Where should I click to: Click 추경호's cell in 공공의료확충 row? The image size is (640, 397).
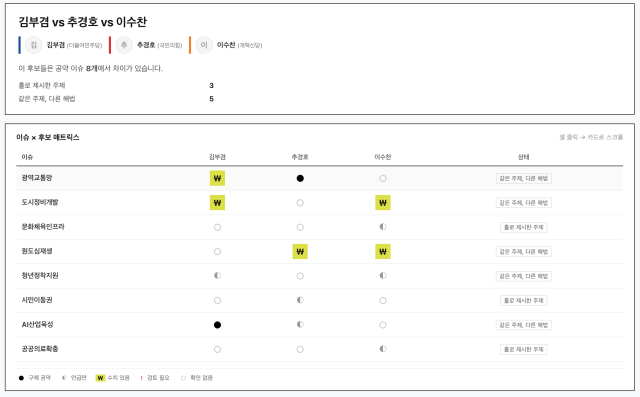[300, 350]
